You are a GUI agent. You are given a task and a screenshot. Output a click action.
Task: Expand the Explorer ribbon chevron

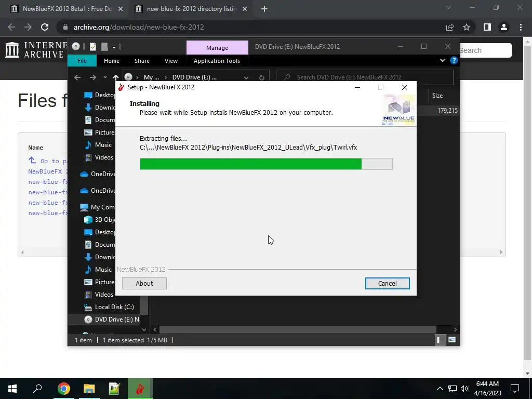(443, 60)
